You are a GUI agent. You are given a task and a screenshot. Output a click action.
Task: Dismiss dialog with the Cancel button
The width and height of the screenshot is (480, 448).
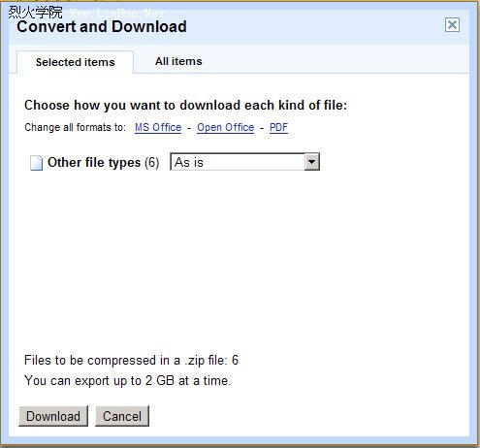[122, 416]
